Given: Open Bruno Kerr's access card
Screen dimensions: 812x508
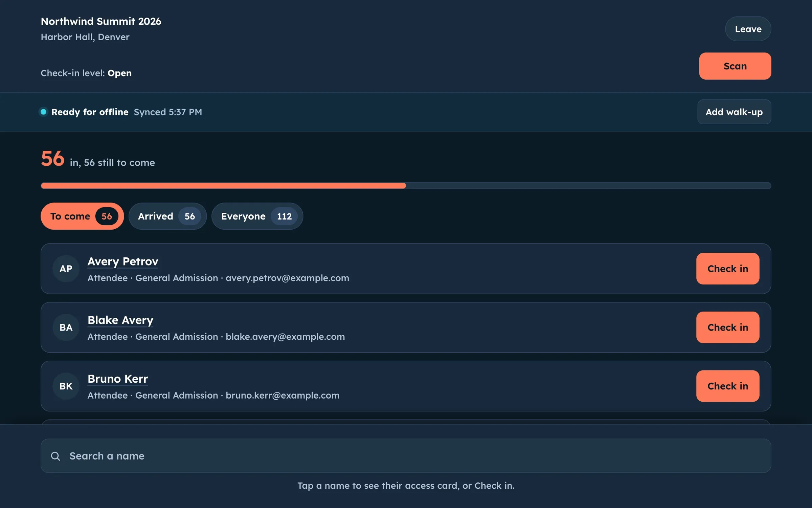Looking at the screenshot, I should point(118,379).
